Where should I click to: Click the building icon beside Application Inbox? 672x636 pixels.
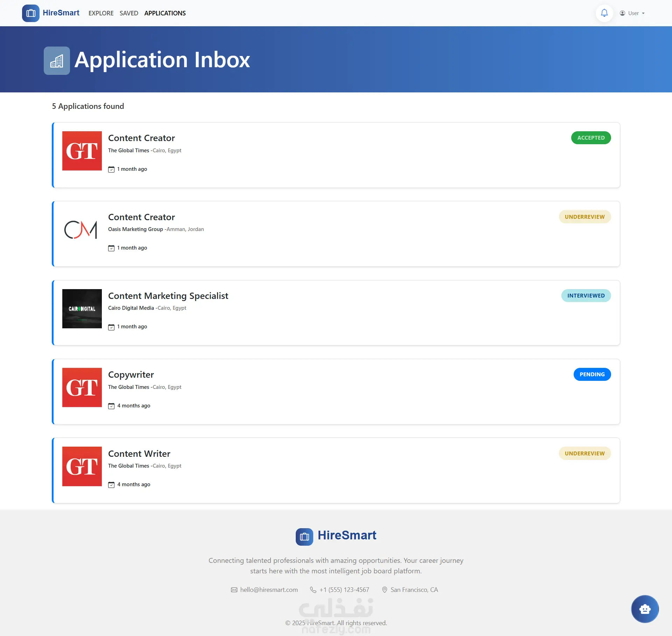pyautogui.click(x=57, y=61)
